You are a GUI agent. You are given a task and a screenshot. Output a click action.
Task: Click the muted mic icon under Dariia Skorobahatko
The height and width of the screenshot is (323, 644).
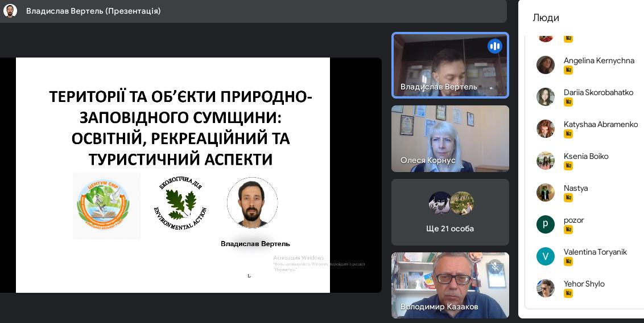coord(568,102)
